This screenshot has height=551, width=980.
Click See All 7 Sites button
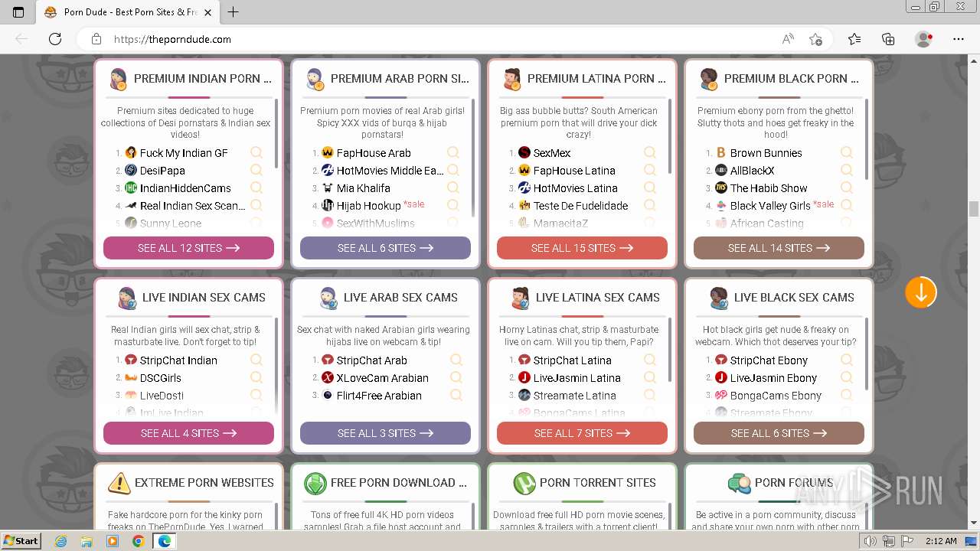(x=582, y=433)
